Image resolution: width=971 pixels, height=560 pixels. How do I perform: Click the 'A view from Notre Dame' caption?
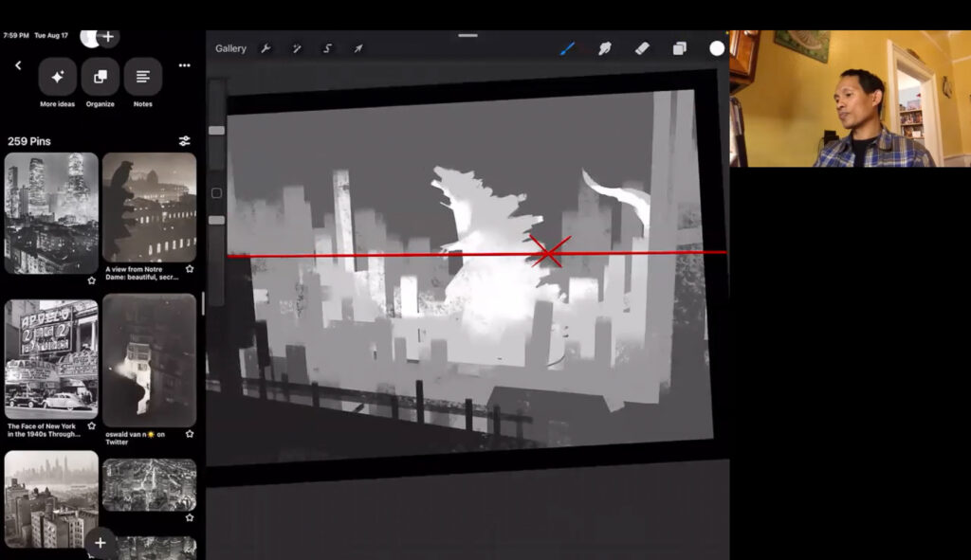click(142, 274)
